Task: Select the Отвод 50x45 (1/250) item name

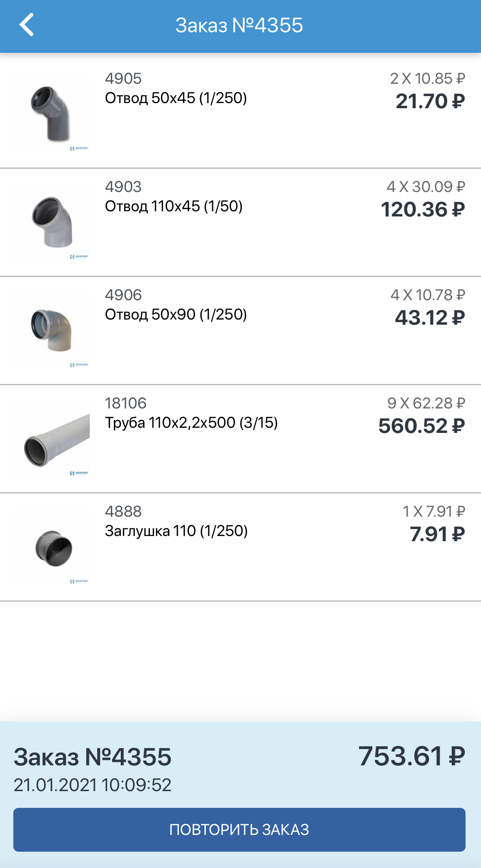Action: point(176,98)
